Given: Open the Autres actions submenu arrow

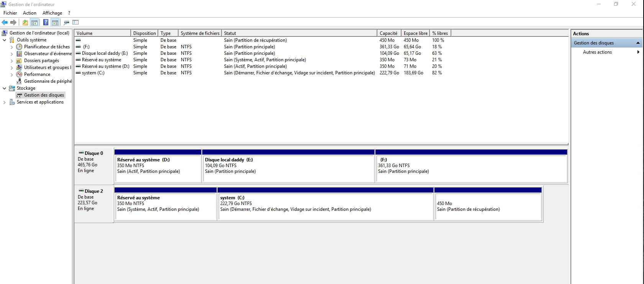Looking at the screenshot, I should pos(638,52).
